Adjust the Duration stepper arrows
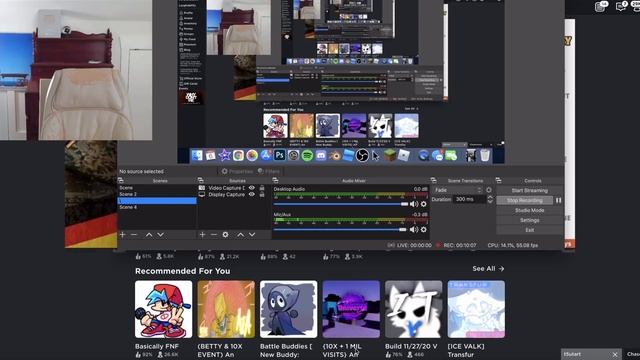640x360 pixels. click(490, 200)
